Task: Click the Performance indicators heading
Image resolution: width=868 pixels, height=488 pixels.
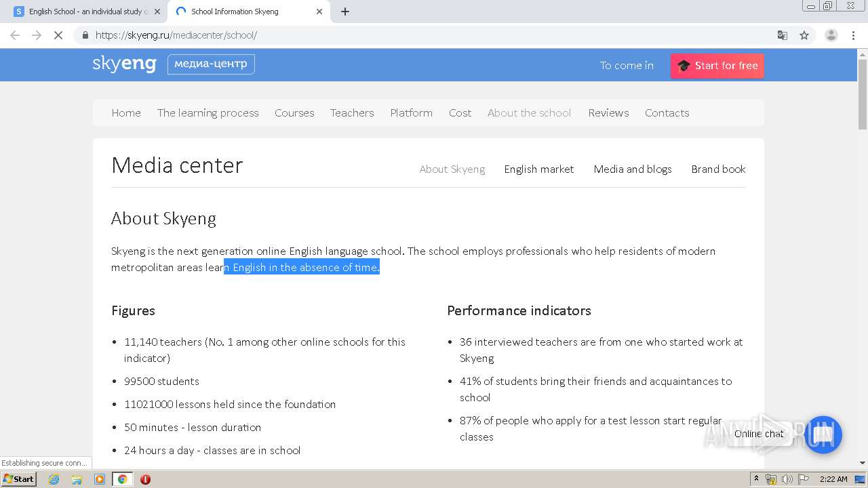Action: 519,310
